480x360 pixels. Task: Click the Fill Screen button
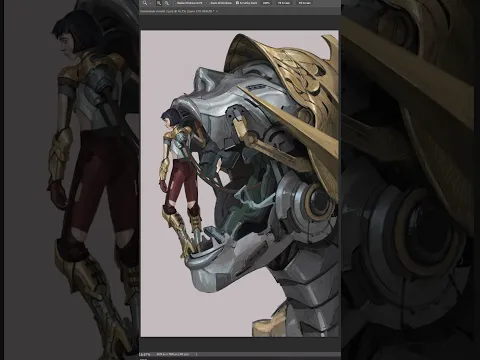pos(304,3)
